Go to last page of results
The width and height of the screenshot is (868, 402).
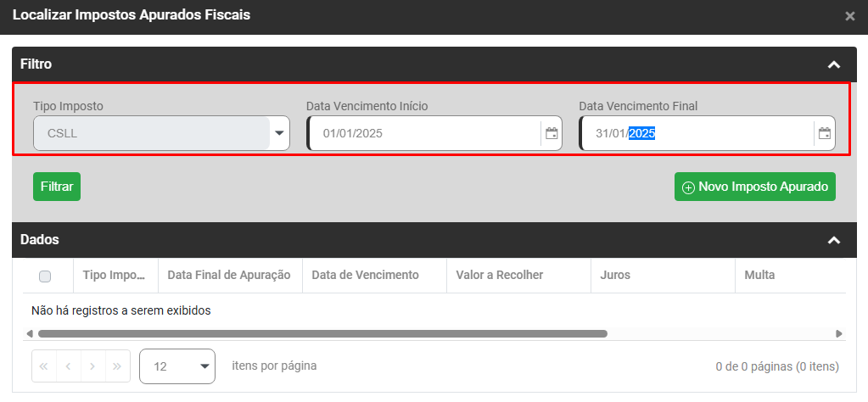(x=118, y=366)
